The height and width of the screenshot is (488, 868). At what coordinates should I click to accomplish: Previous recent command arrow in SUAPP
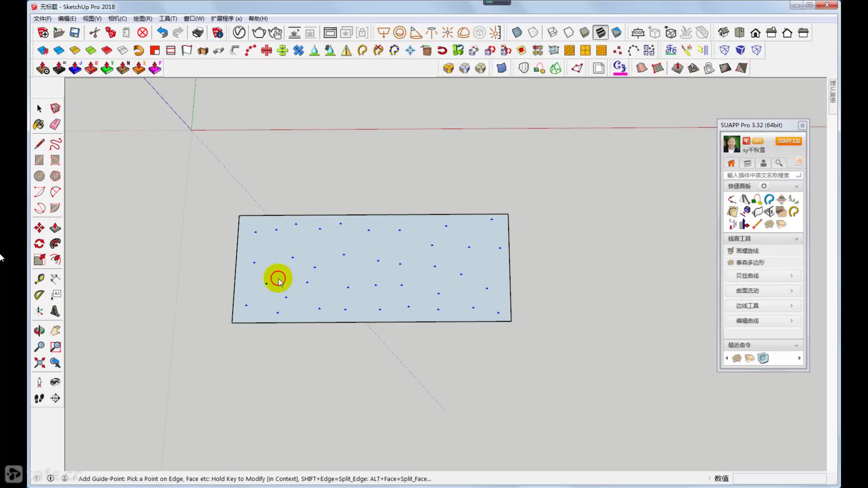click(x=726, y=358)
